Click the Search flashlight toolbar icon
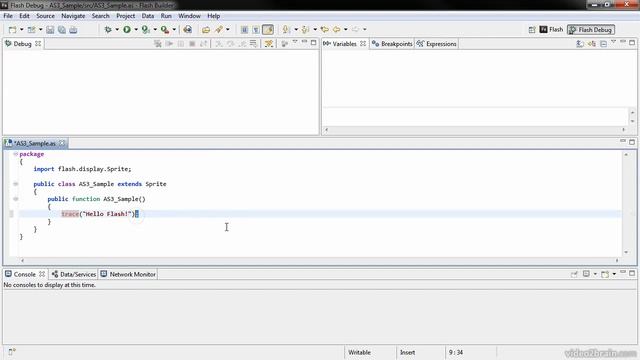640x360 pixels. point(219,29)
